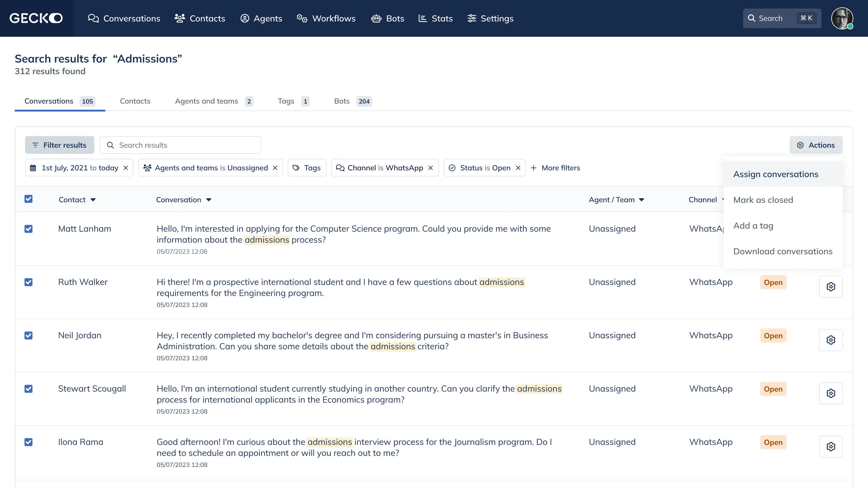Open gear menu for Ilona Rama row
This screenshot has height=489, width=868.
coord(831,446)
